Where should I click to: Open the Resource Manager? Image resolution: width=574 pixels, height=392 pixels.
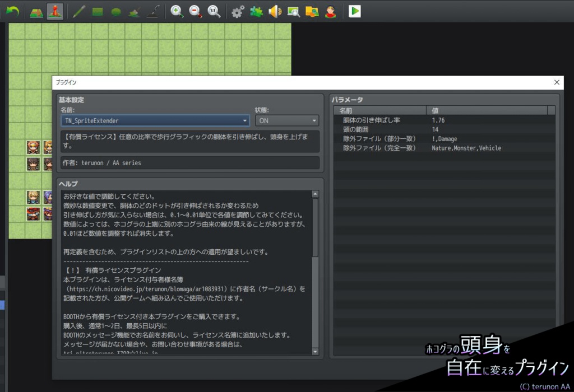pyautogui.click(x=312, y=10)
